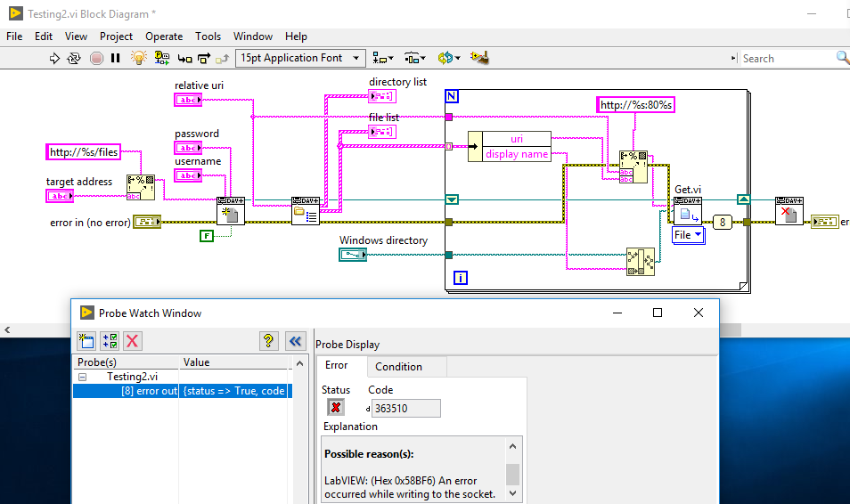Click the Run arrow button
Viewport: 850px width, 504px height.
pos(54,58)
